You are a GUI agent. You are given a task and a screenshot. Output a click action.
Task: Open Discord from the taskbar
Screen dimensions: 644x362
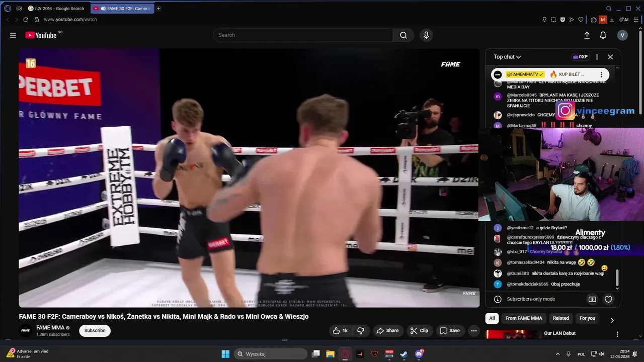419,354
